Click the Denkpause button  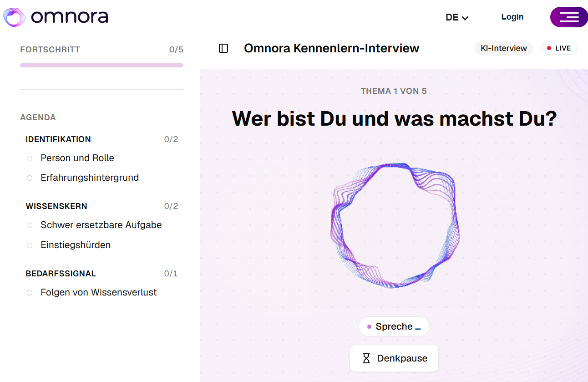coord(394,358)
